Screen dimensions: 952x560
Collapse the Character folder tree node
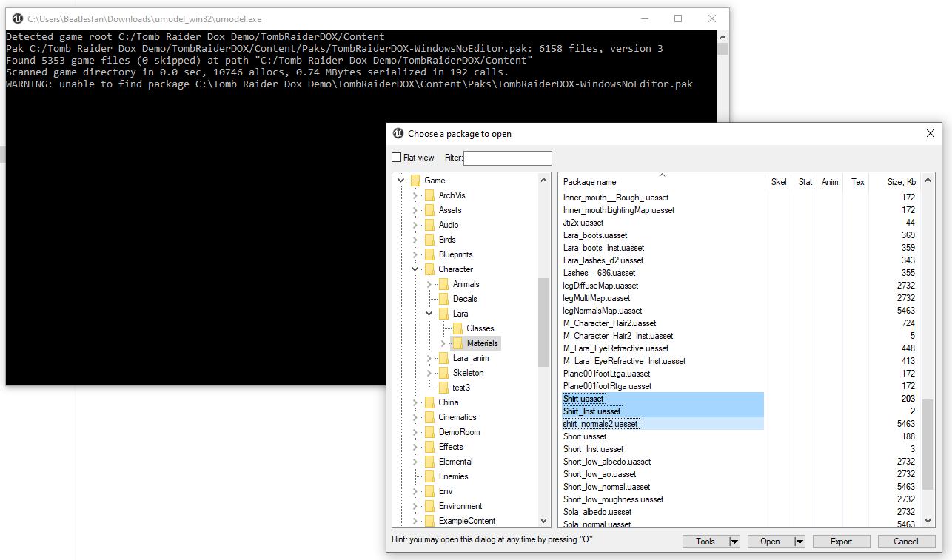coord(415,269)
